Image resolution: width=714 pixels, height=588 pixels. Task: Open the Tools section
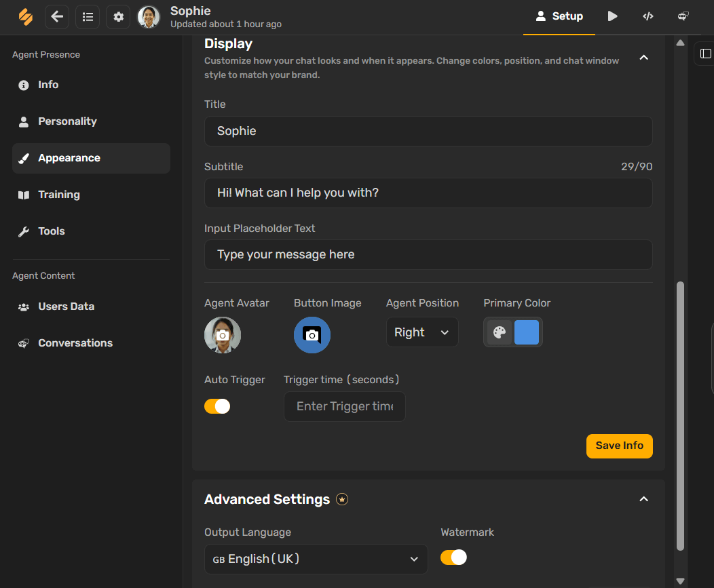pos(91,231)
